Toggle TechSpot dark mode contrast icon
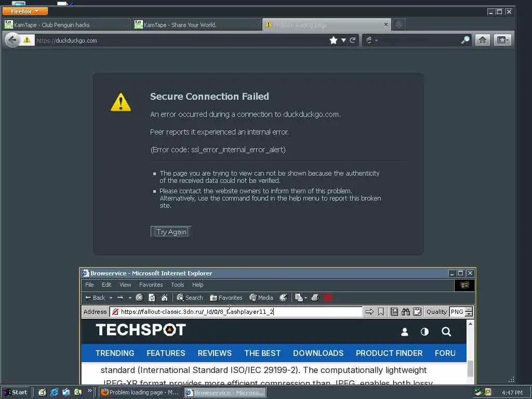Screen dimensions: 532x399 point(424,331)
